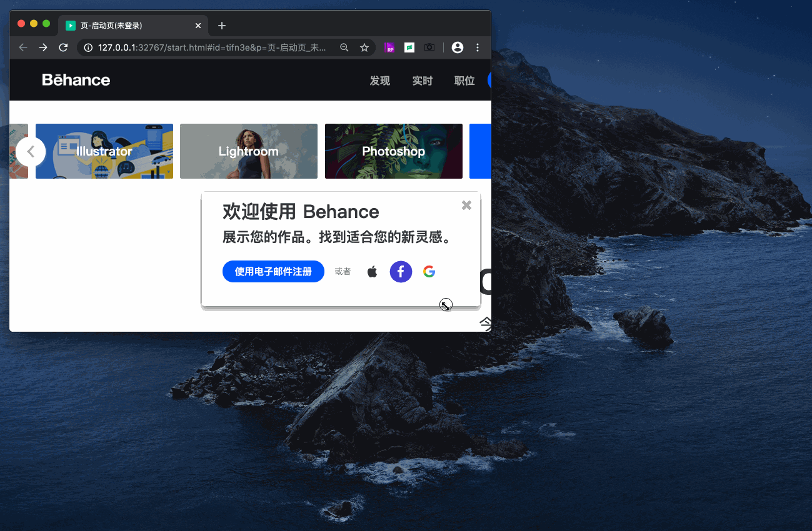Click the green maximize window button
Screen dimensions: 812x531
[46, 24]
